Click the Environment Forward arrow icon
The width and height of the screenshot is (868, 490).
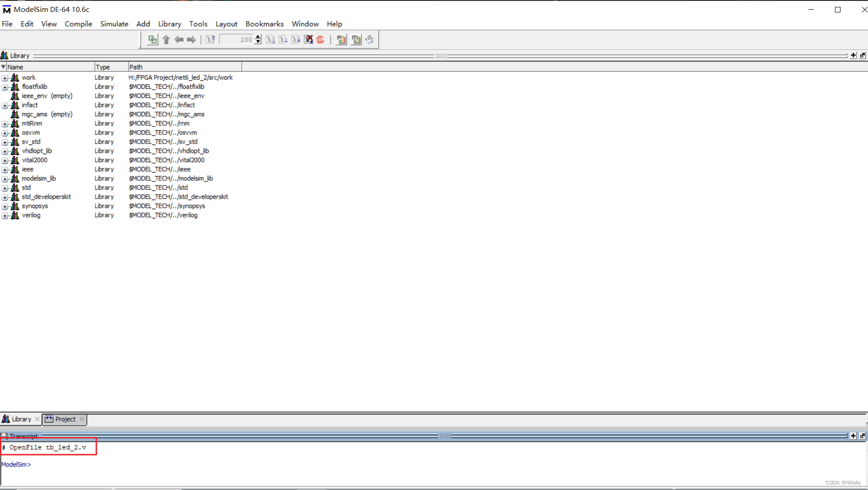(x=191, y=40)
